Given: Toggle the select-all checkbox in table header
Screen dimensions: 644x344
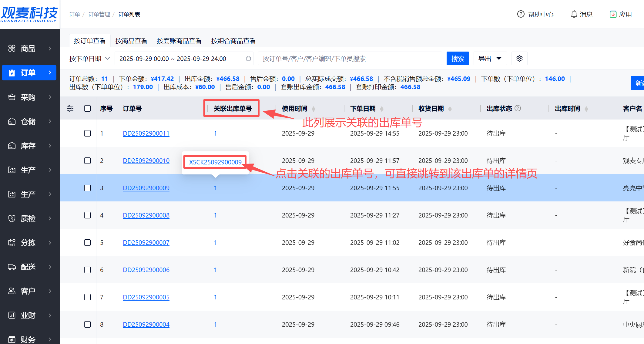Looking at the screenshot, I should 87,109.
